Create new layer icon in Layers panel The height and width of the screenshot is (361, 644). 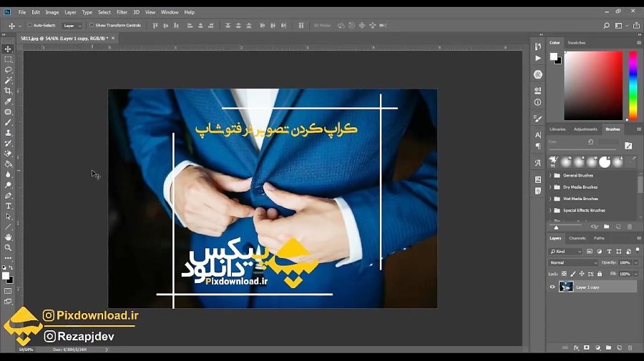tap(619, 347)
